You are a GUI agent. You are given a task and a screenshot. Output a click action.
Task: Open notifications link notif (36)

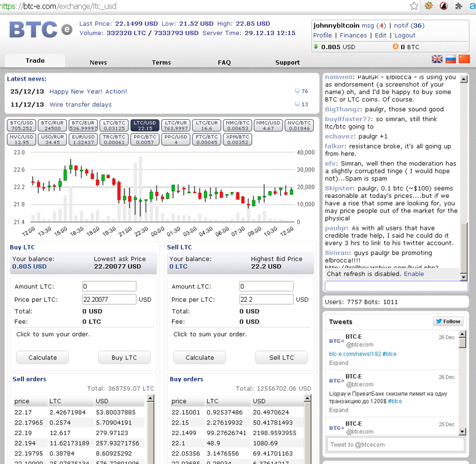pos(409,26)
